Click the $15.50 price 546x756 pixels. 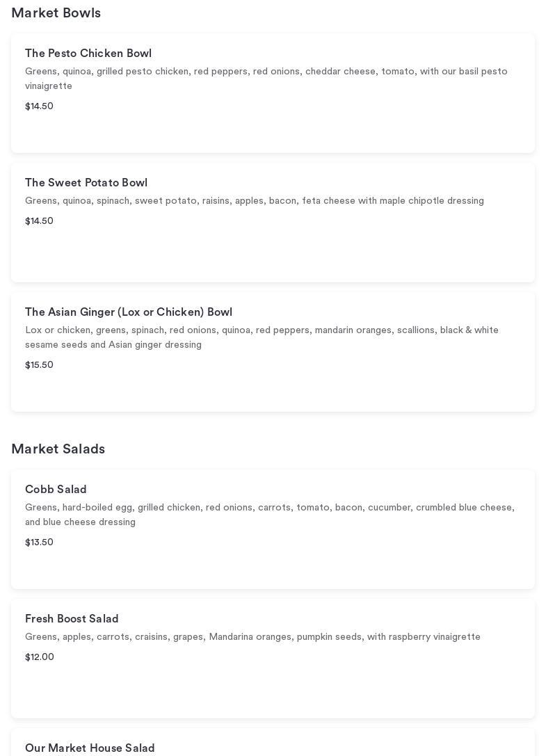click(x=39, y=365)
